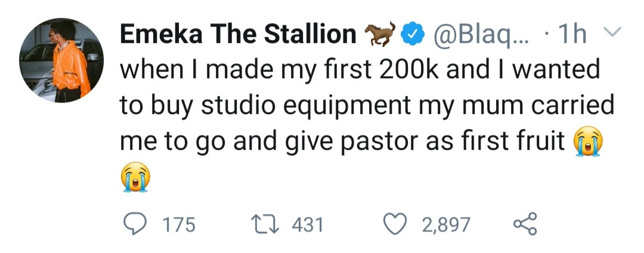Click the 431 retweets count
This screenshot has height=253, width=644.
(307, 225)
